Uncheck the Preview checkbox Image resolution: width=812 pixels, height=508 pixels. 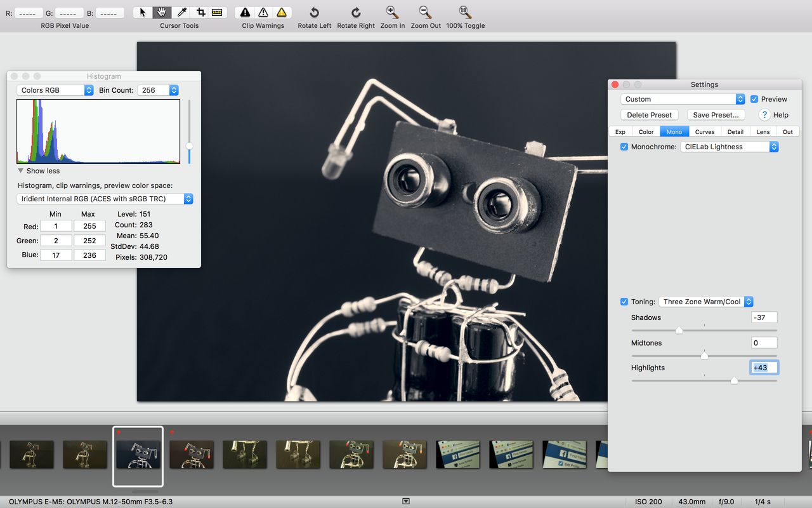click(x=754, y=99)
